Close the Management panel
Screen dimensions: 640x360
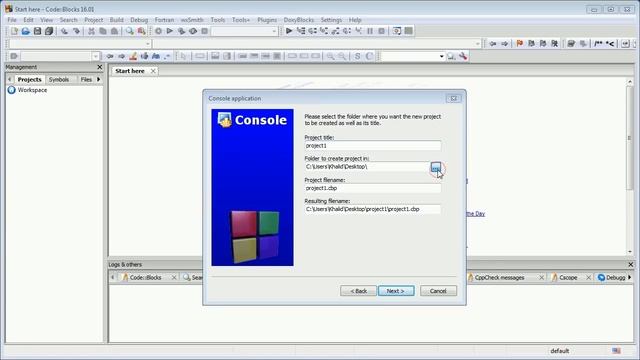pyautogui.click(x=100, y=67)
